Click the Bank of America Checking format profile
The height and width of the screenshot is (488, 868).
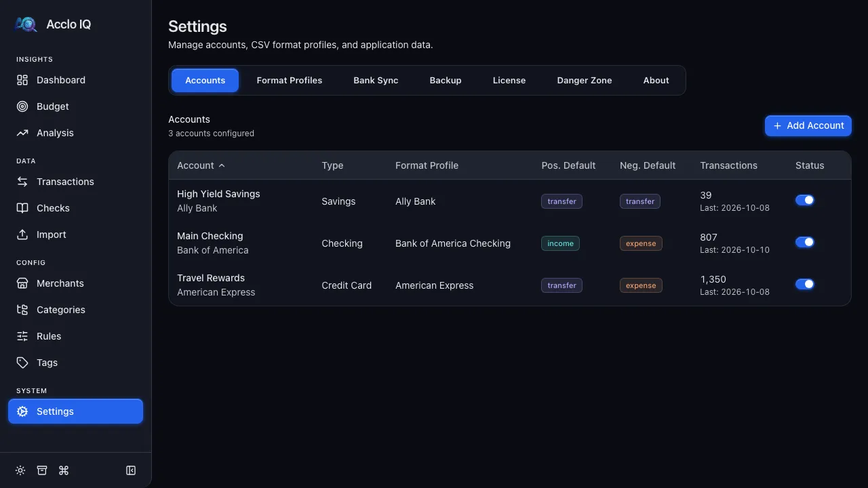click(453, 243)
